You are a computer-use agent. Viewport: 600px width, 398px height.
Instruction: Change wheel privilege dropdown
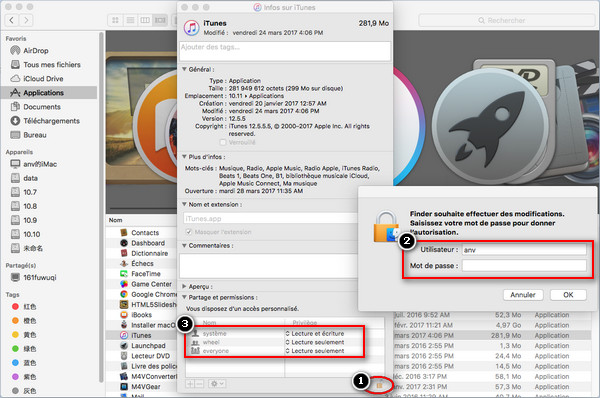[x=315, y=342]
